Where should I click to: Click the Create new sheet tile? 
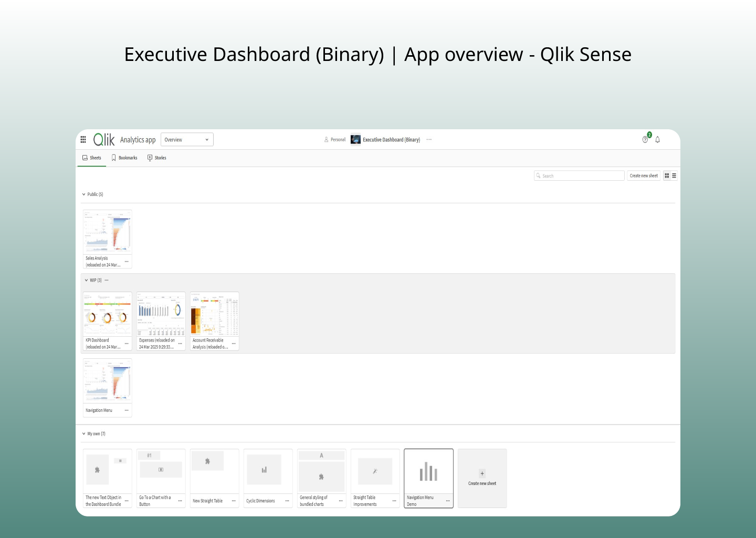click(482, 478)
